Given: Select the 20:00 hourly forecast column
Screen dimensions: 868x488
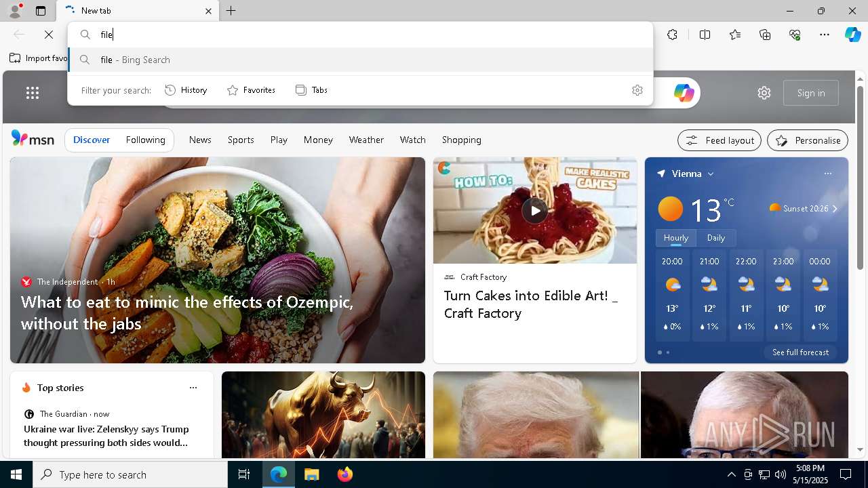Looking at the screenshot, I should tap(672, 296).
